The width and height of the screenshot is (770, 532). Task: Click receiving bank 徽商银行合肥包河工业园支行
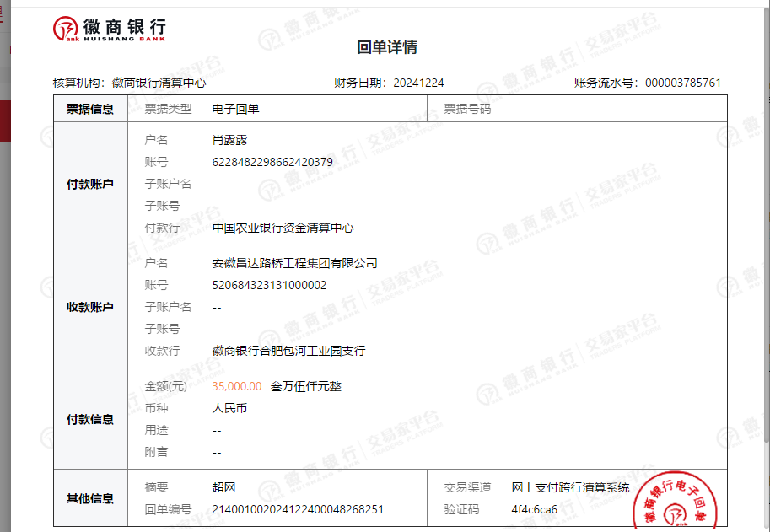click(x=288, y=351)
